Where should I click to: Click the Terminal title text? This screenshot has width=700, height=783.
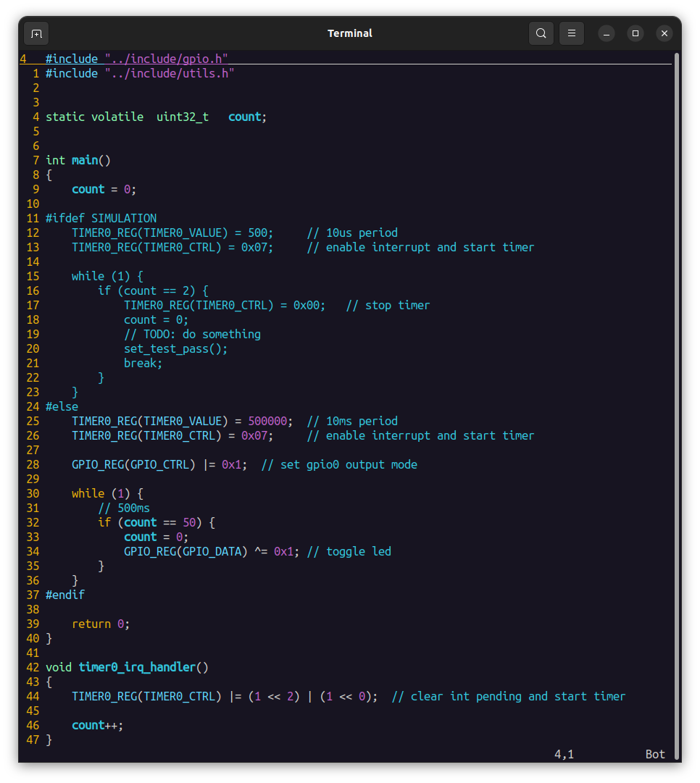point(350,33)
